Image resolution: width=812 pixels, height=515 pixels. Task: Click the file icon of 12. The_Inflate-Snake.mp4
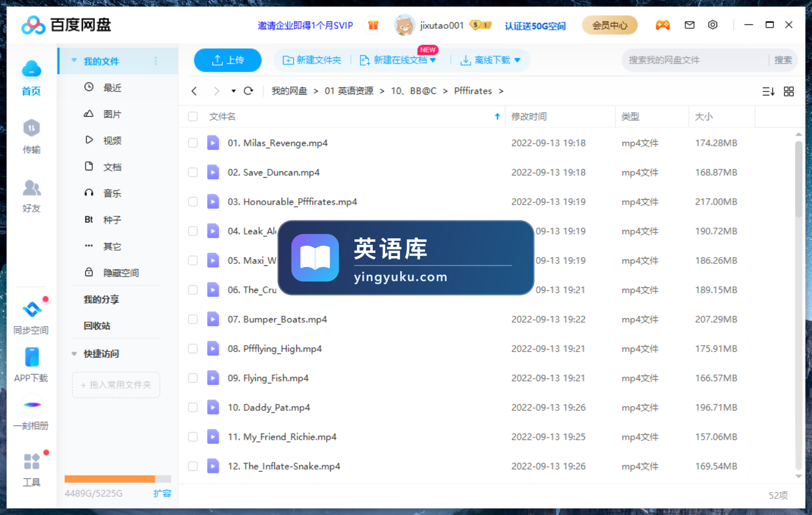coord(213,466)
